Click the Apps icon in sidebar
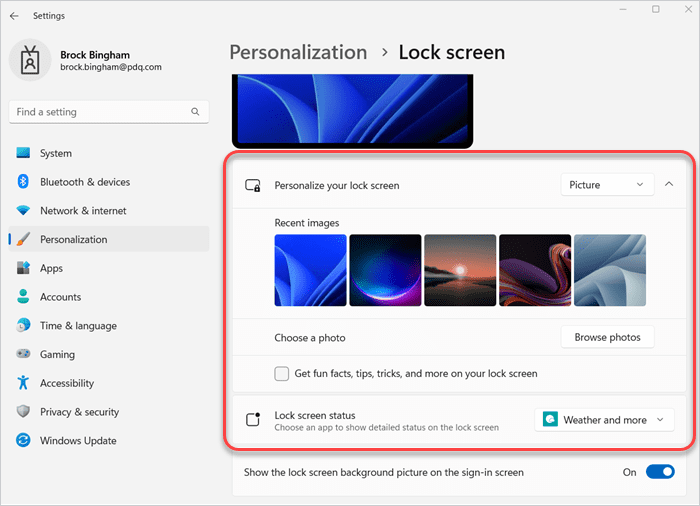This screenshot has height=506, width=700. [x=23, y=268]
